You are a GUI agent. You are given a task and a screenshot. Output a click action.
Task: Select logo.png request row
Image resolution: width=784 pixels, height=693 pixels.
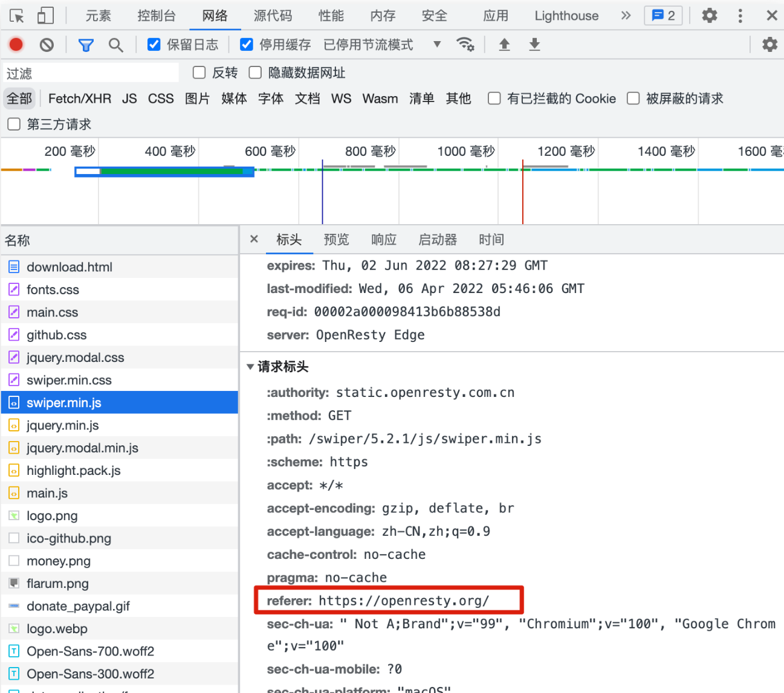pos(120,516)
